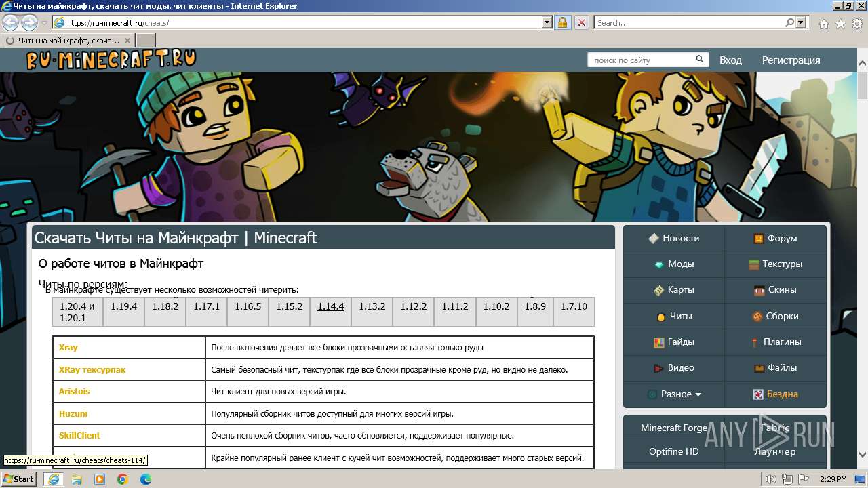Click the Windows Start button

tap(19, 479)
